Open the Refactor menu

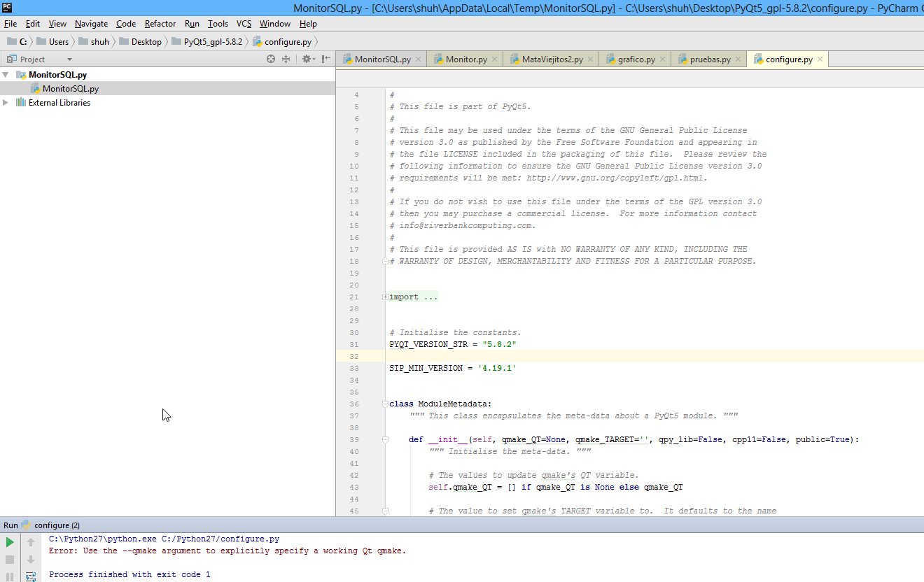pyautogui.click(x=160, y=24)
